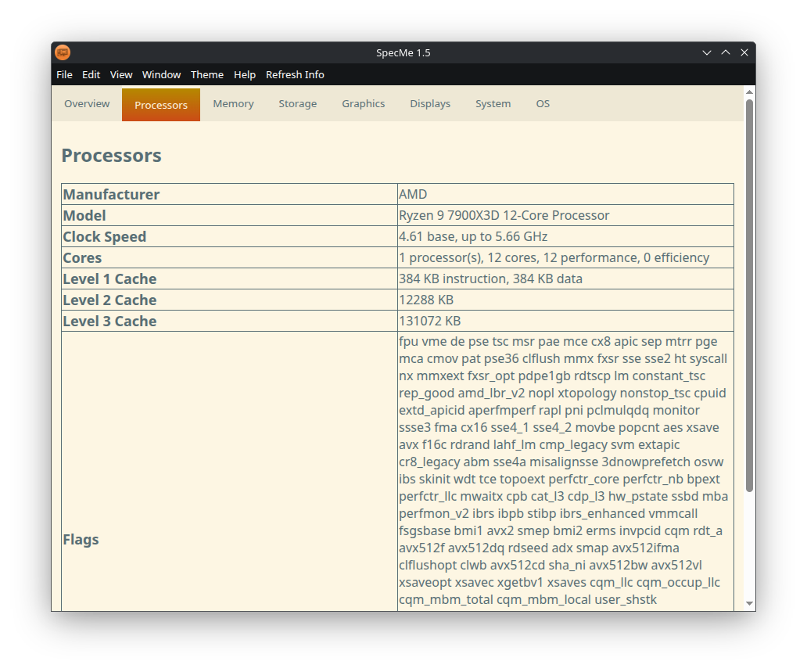Open the View menu
Screen dimensions: 807x672
[121, 74]
